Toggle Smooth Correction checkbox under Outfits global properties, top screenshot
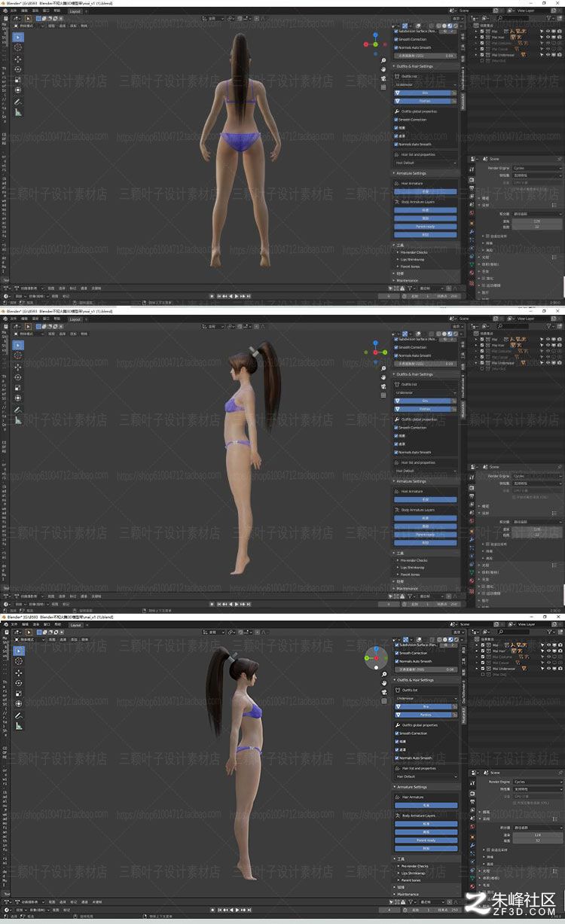 tap(396, 120)
